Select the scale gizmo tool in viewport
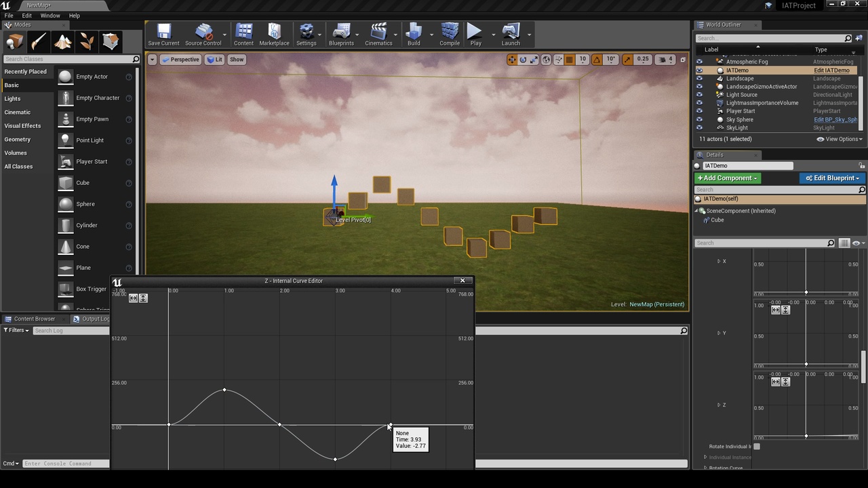This screenshot has height=488, width=868. point(534,60)
